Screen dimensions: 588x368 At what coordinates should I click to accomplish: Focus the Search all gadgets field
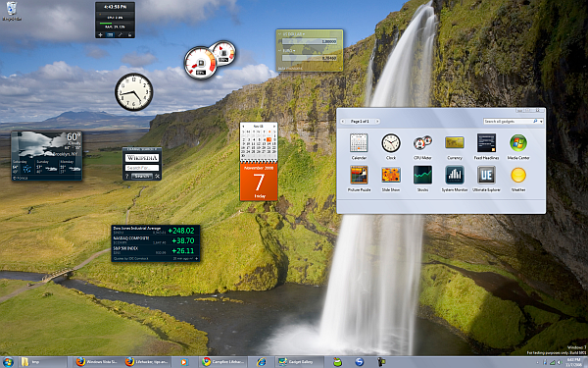pos(509,122)
